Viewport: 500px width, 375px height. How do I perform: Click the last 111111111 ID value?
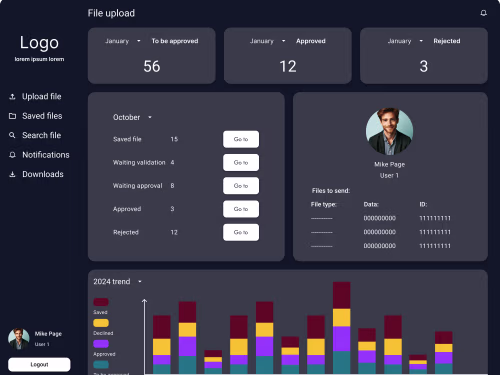coord(435,246)
